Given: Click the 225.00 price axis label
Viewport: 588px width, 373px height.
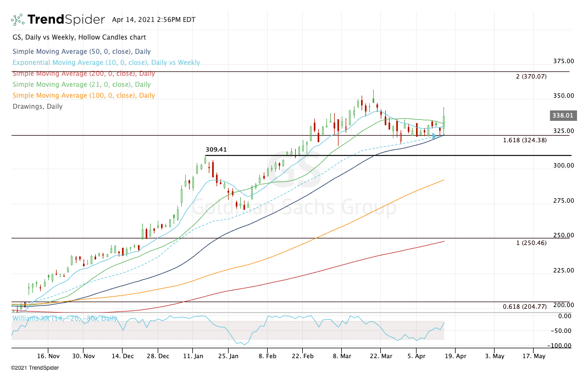Looking at the screenshot, I should pyautogui.click(x=564, y=270).
